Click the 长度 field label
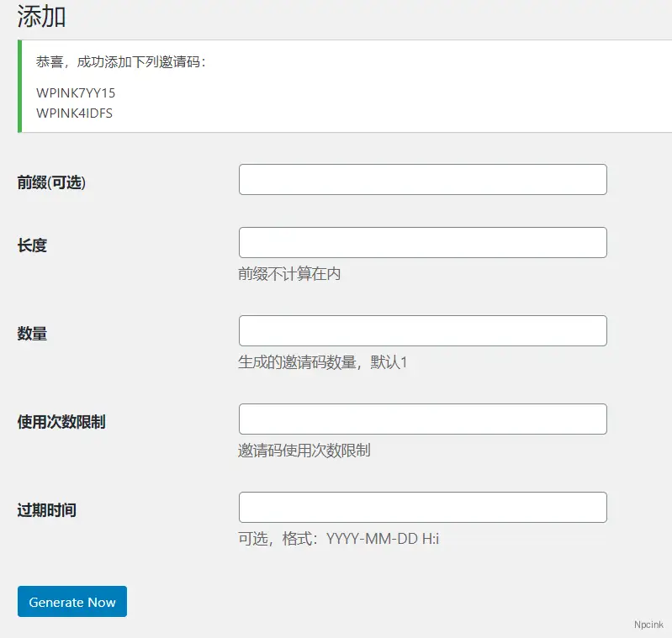This screenshot has width=672, height=638. (x=32, y=245)
